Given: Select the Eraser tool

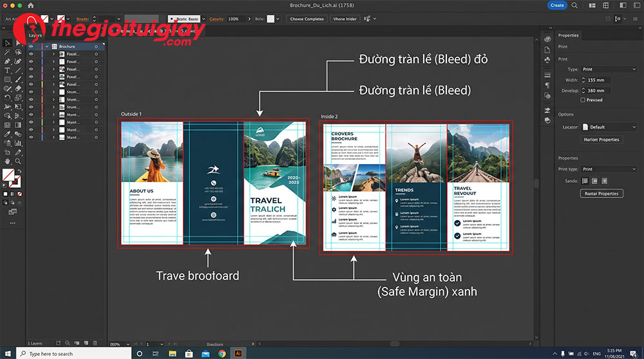Looking at the screenshot, I should 18,89.
